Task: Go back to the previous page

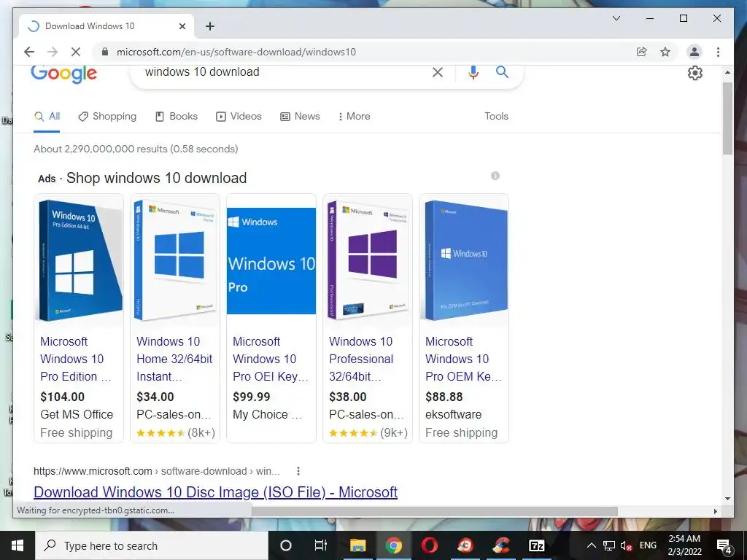Action: (x=29, y=52)
